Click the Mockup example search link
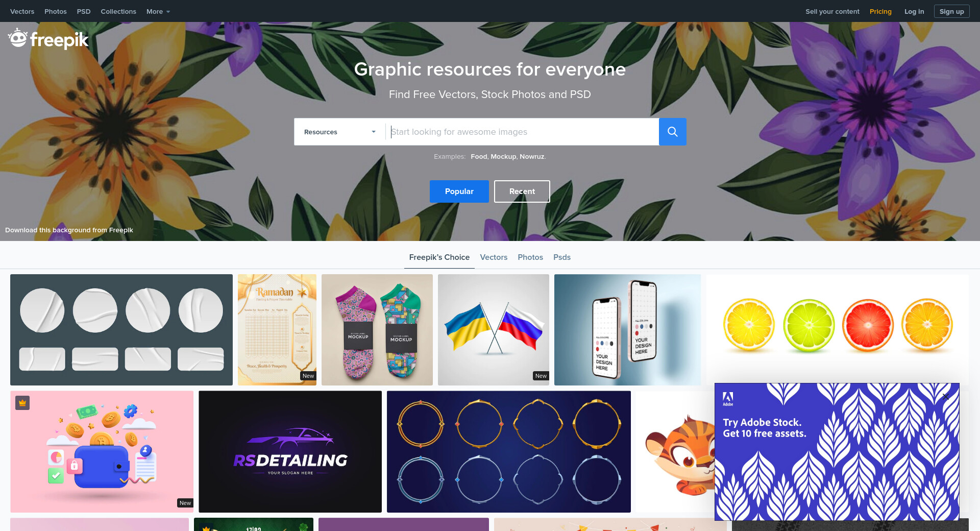The image size is (980, 531). [503, 156]
